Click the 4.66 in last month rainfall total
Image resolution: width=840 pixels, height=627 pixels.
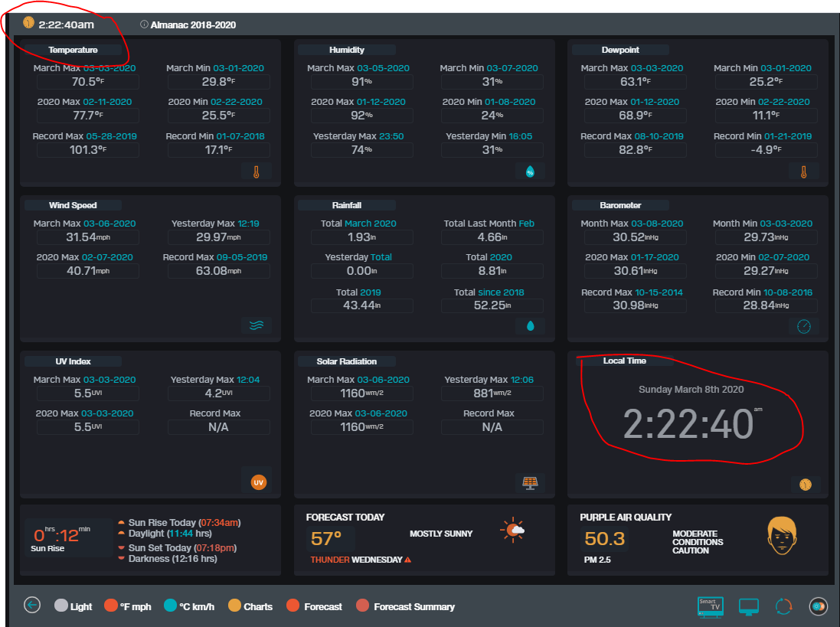pos(492,237)
